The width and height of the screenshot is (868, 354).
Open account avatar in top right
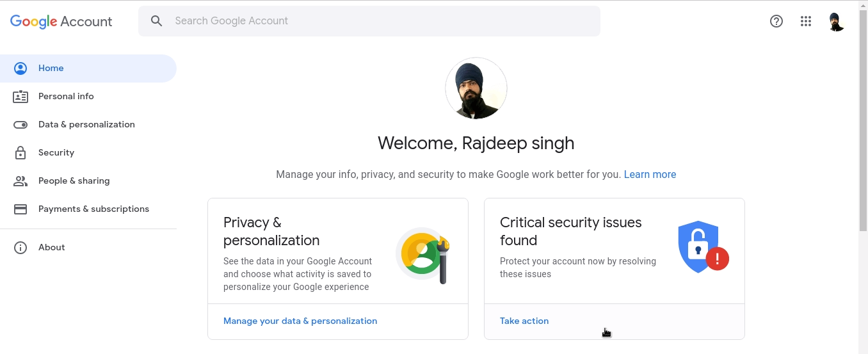pos(836,21)
